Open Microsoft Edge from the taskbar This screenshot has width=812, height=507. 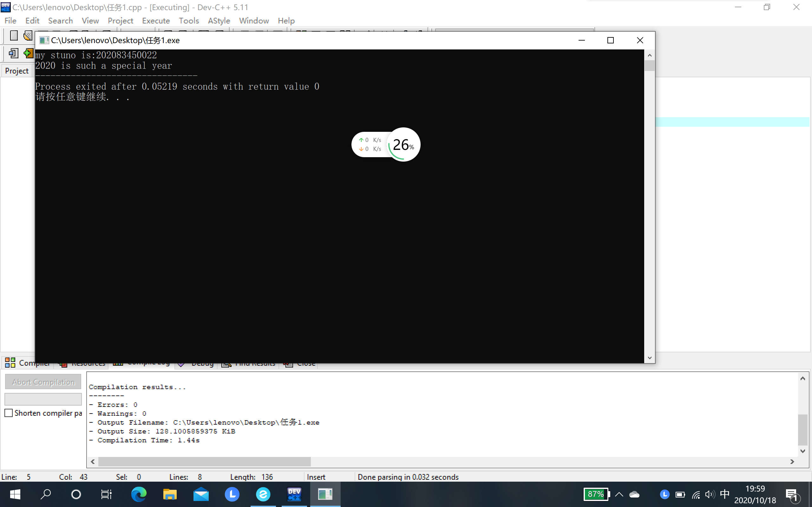click(x=139, y=494)
